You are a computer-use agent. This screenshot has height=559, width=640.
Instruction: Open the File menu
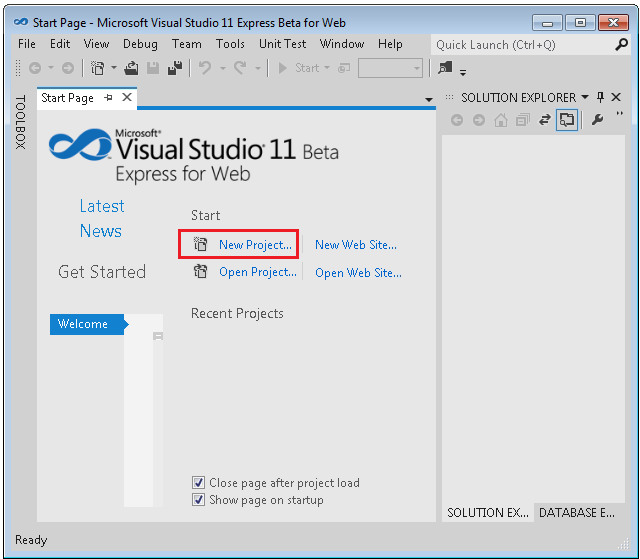pos(27,44)
